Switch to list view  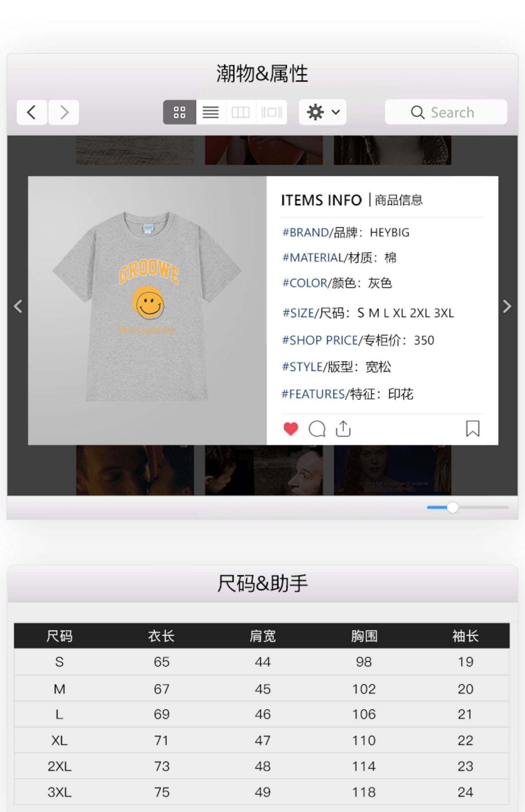point(211,112)
